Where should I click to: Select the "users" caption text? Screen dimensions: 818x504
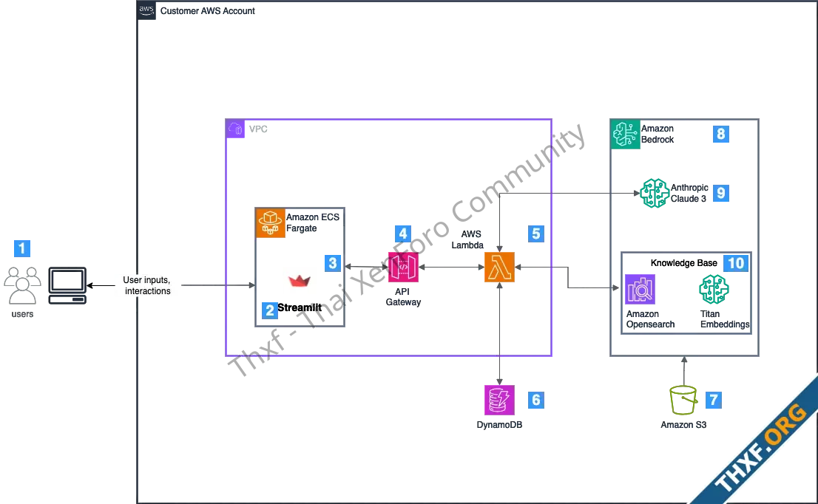(22, 314)
